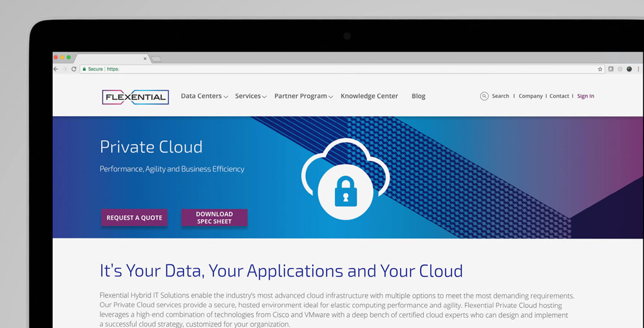Click the cloud padlock graphic

tap(345, 178)
